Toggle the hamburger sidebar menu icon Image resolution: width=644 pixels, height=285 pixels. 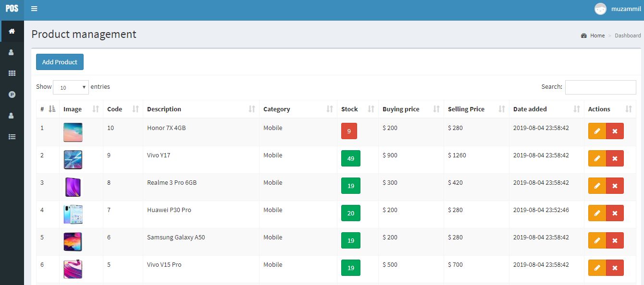(x=34, y=9)
